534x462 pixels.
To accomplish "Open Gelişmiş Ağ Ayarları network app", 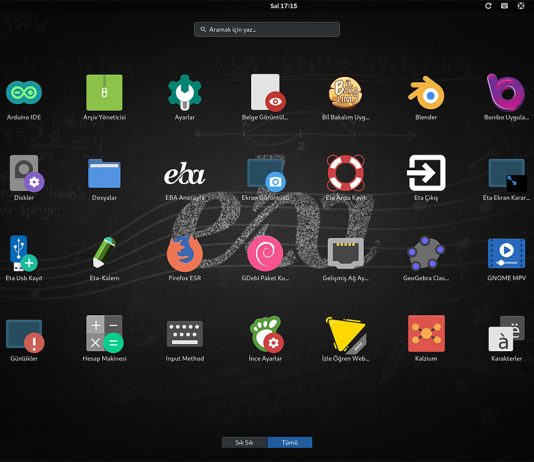I will [x=345, y=253].
